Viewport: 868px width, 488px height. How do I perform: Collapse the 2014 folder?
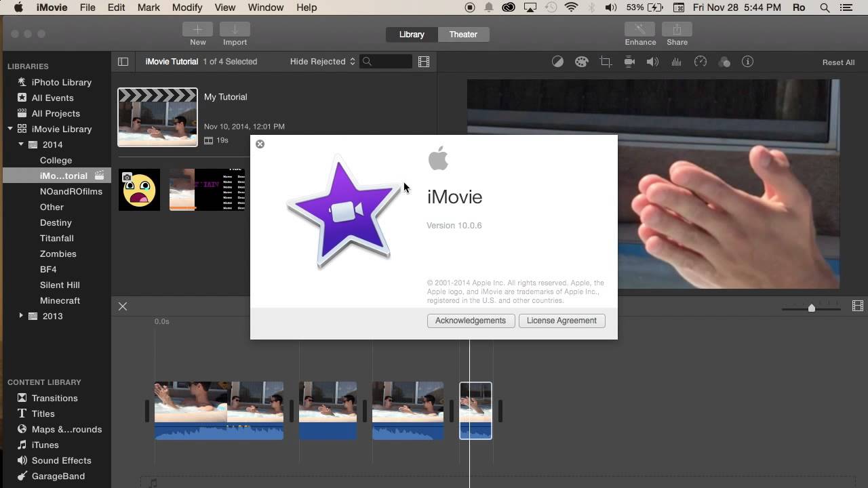[x=21, y=144]
